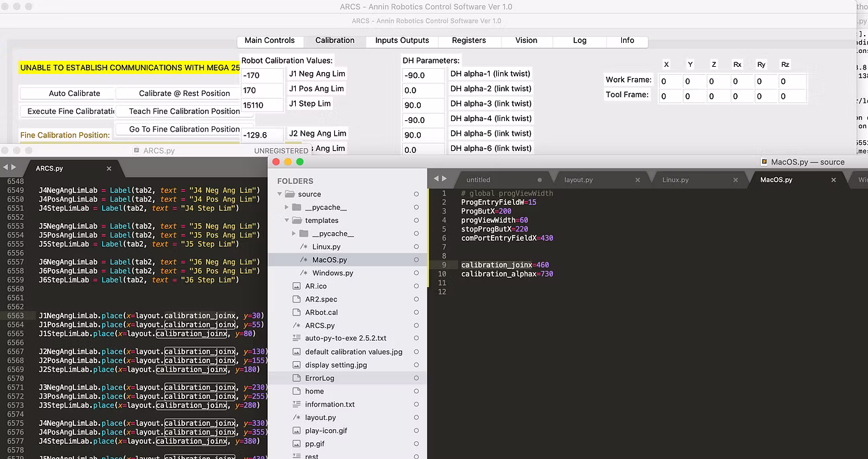868x459 pixels.
Task: Switch to the Linux.py editor tab
Action: pos(675,180)
